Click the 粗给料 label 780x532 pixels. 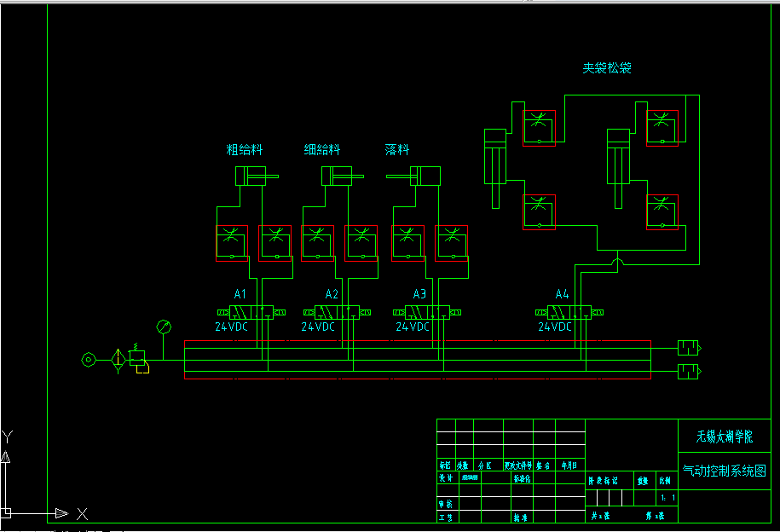[245, 149]
